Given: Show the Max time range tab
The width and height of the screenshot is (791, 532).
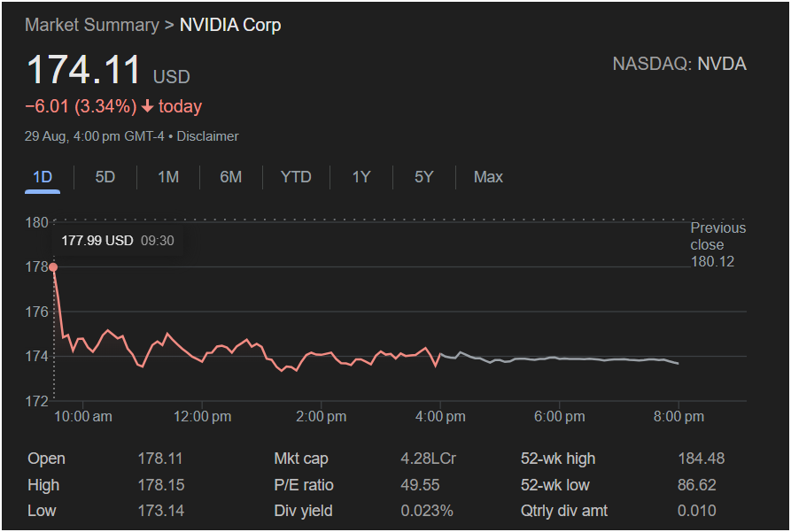Looking at the screenshot, I should pos(488,177).
